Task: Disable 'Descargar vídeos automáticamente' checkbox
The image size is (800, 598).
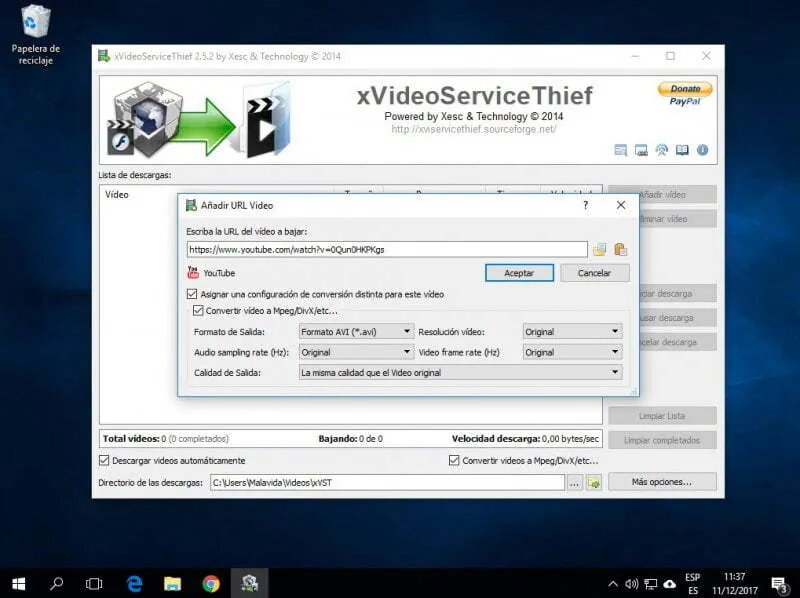Action: (104, 461)
